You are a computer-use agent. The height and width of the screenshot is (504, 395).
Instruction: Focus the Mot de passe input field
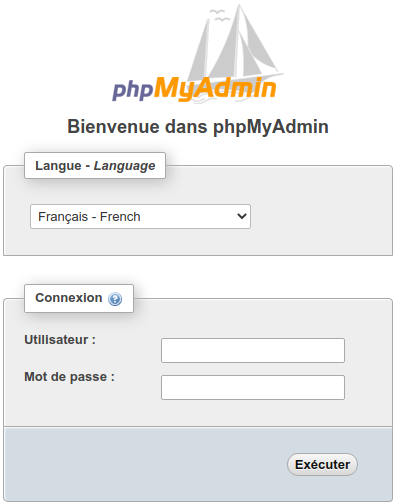point(253,387)
